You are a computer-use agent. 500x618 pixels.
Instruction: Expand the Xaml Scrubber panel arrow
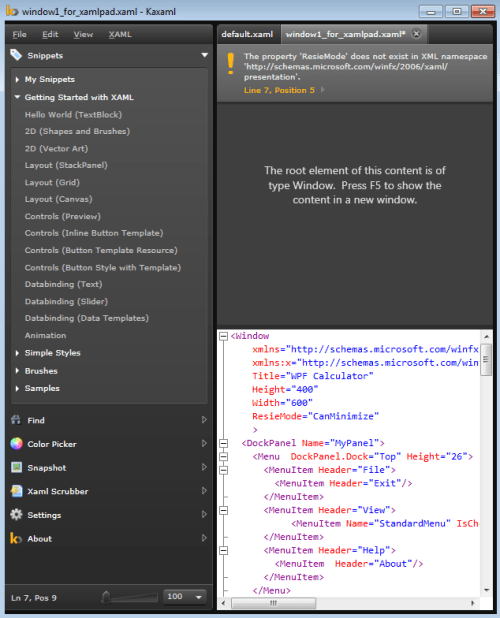[204, 491]
